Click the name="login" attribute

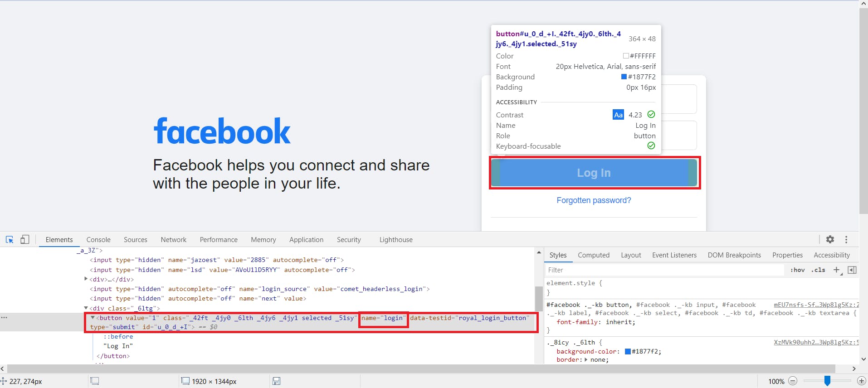(384, 318)
